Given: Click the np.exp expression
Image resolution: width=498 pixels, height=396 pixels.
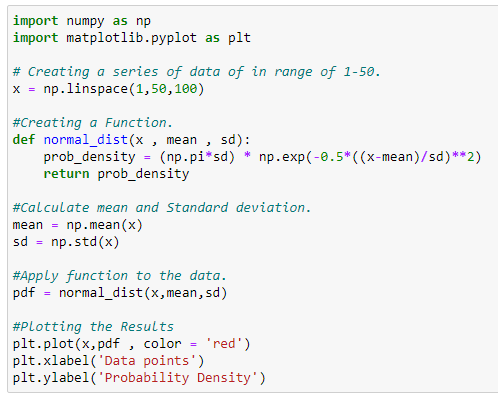Looking at the screenshot, I should click(x=370, y=157).
